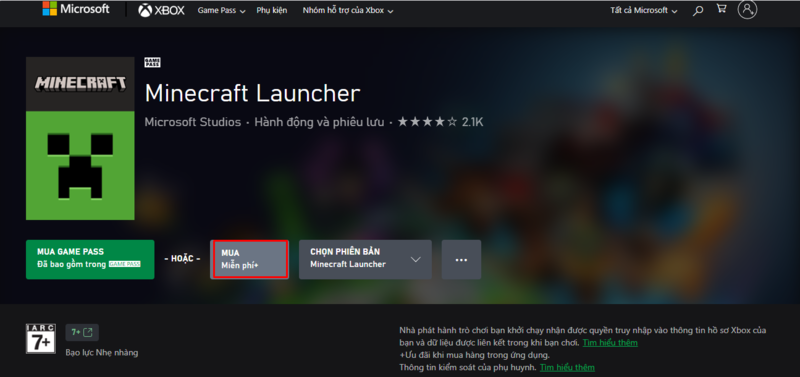The height and width of the screenshot is (377, 800).
Task: Open parental controls Tìm hiểu thêm link
Action: [567, 367]
